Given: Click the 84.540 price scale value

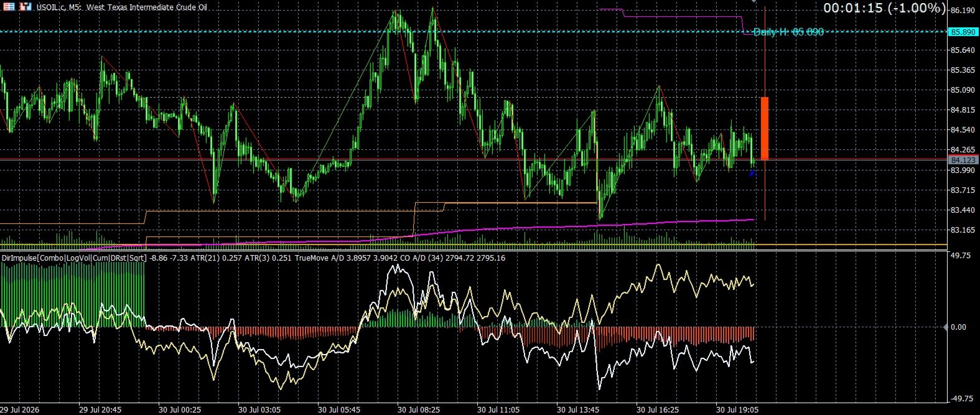Looking at the screenshot, I should click(x=963, y=130).
